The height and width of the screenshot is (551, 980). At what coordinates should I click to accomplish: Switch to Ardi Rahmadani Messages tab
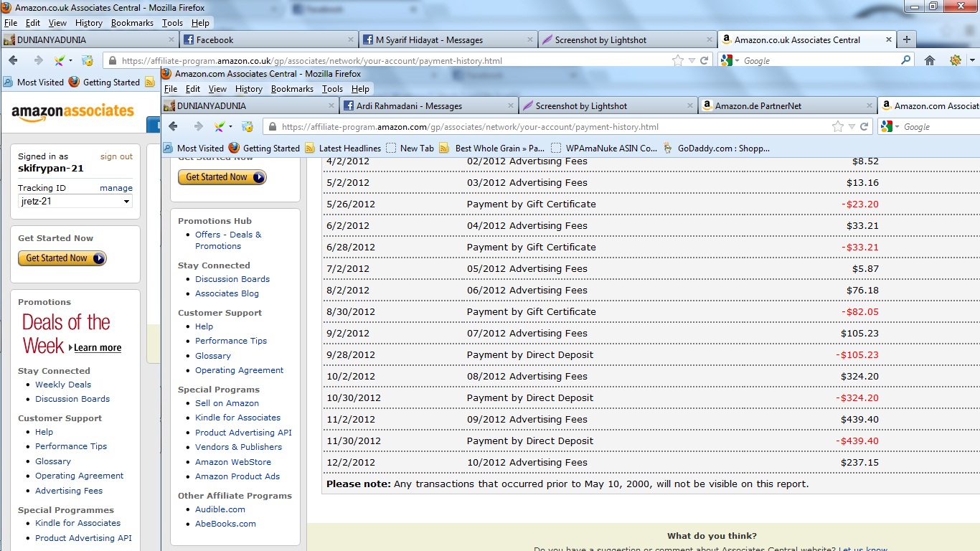click(428, 105)
